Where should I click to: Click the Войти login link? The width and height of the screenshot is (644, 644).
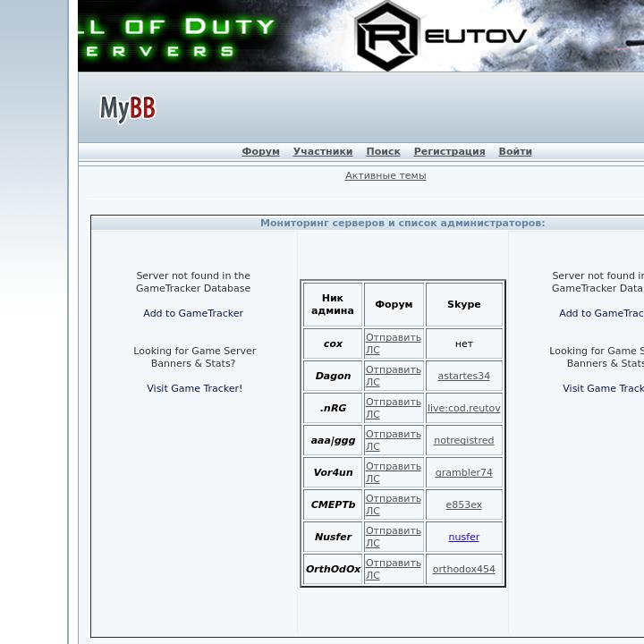coord(514,151)
